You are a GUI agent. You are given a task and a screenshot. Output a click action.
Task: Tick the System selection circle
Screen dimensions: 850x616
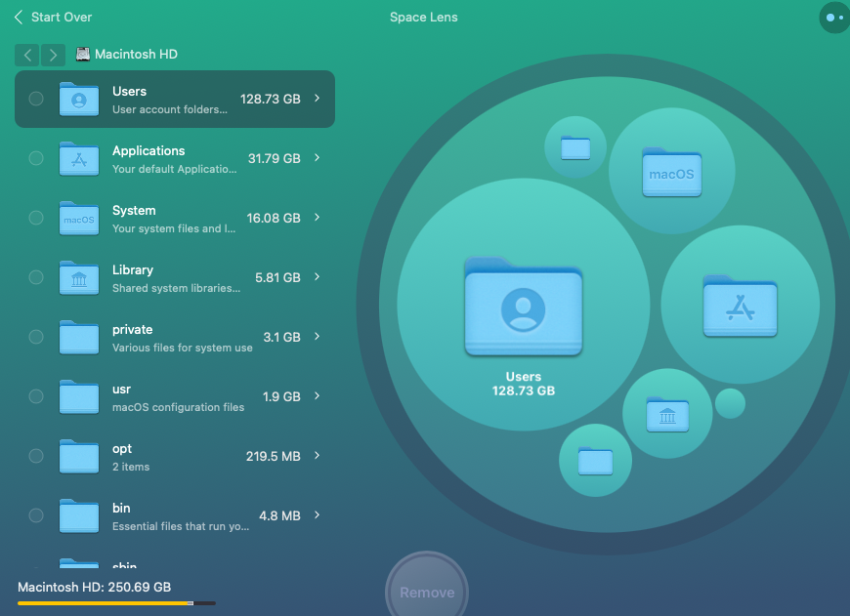coord(36,218)
